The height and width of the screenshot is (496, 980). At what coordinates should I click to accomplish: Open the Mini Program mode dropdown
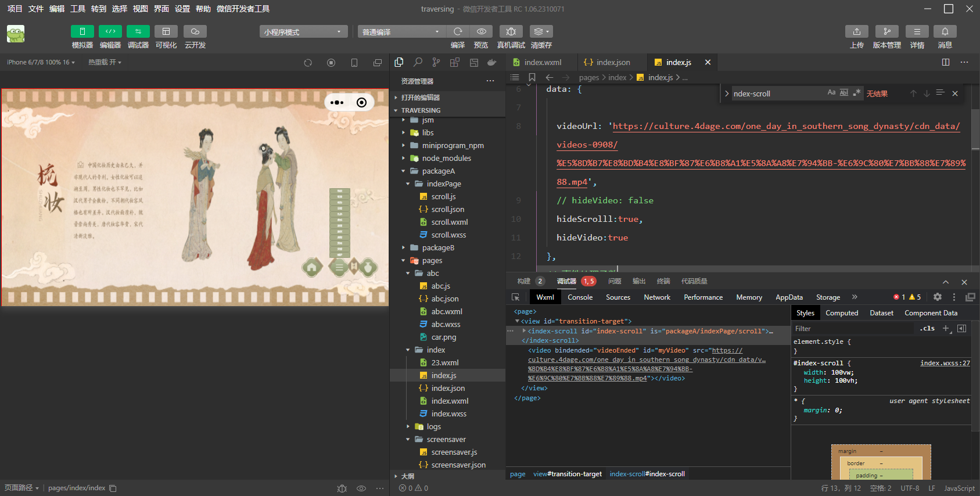(x=303, y=32)
